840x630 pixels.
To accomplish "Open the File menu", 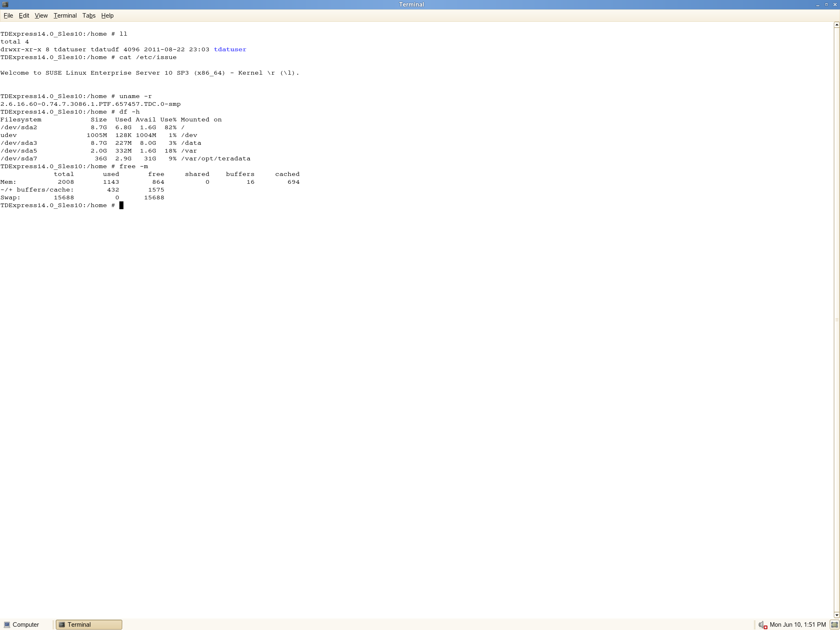I will (8, 16).
